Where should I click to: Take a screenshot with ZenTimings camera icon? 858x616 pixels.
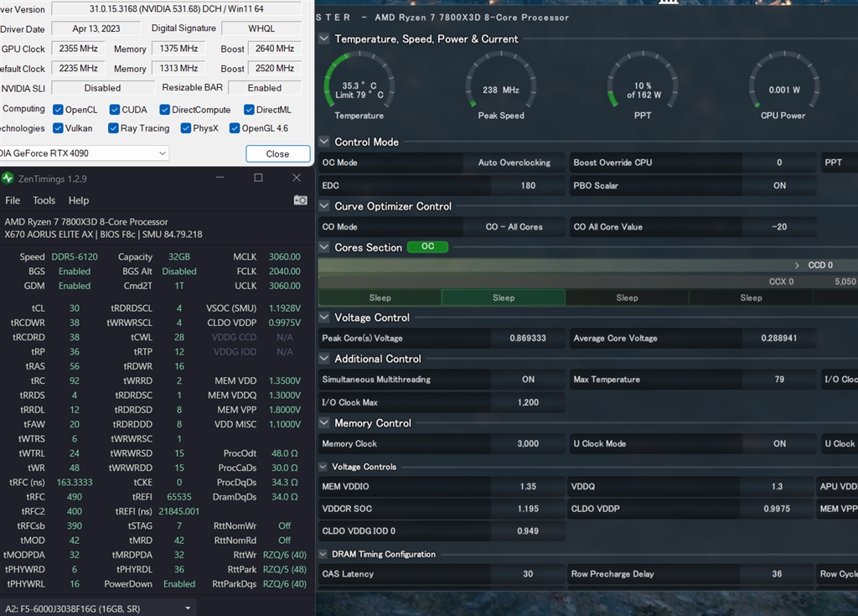click(301, 200)
